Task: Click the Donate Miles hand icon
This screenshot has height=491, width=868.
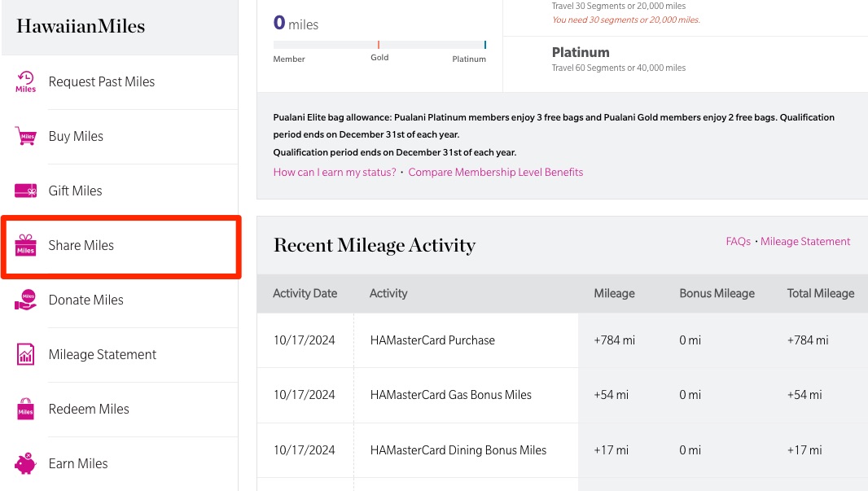Action: [x=26, y=300]
